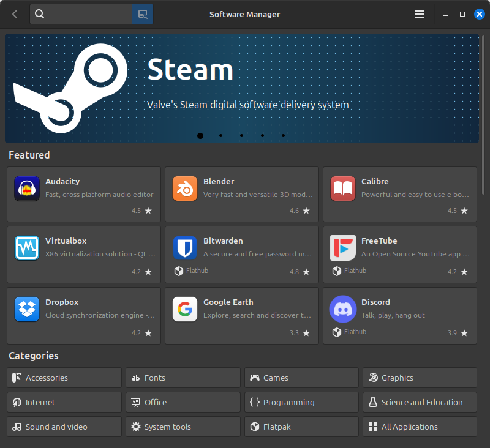
Task: Click the vertical scrollbar handle
Action: [483, 116]
